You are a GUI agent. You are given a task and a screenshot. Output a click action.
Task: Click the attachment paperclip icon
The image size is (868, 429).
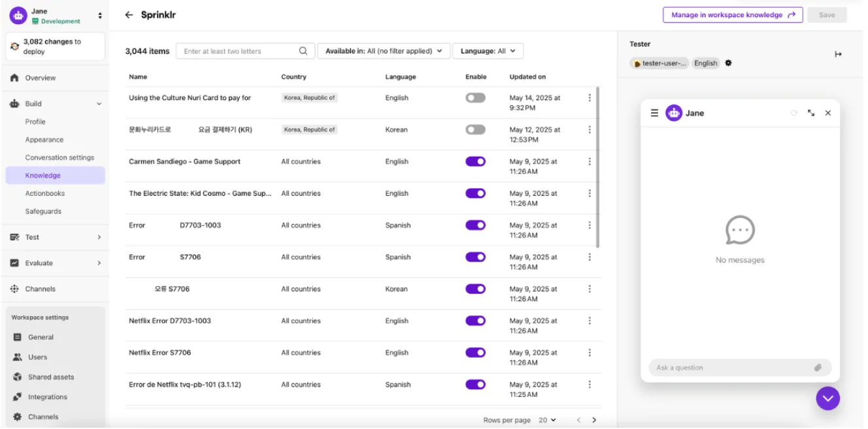[x=818, y=368]
